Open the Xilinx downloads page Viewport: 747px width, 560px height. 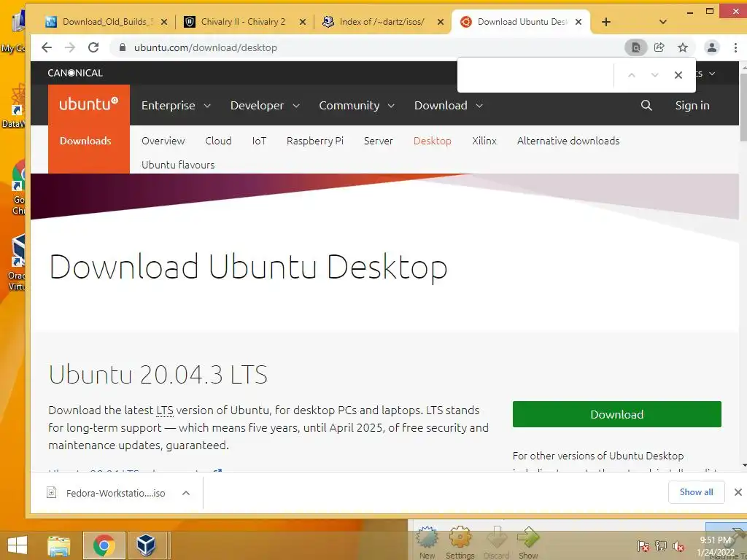click(484, 141)
